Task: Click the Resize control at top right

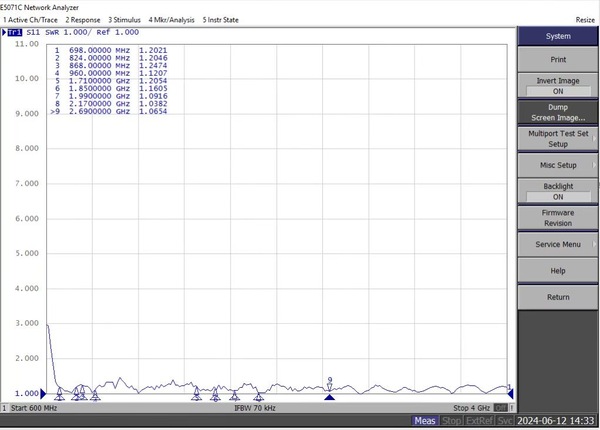Action: pyautogui.click(x=584, y=19)
